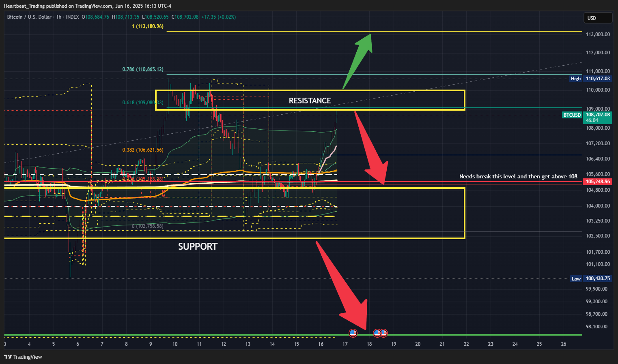618x364 pixels.
Task: Click date 9 on the time axis
Action: [151, 344]
